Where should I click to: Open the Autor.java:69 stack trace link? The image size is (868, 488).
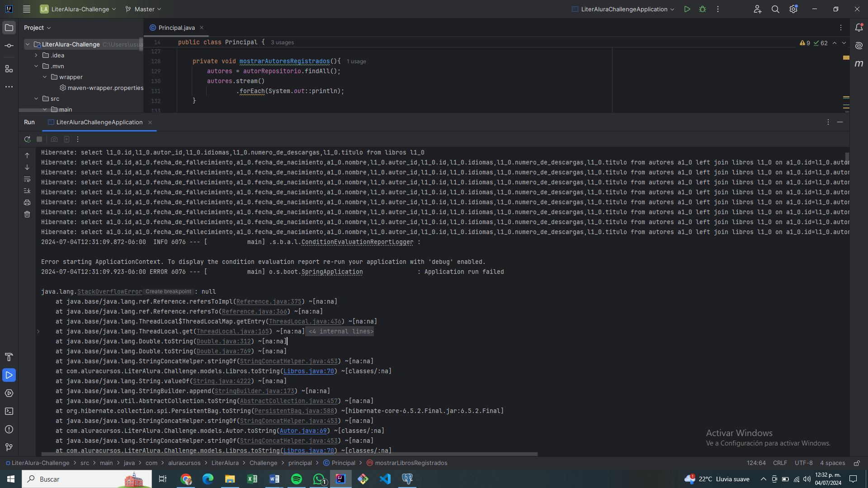303,431
